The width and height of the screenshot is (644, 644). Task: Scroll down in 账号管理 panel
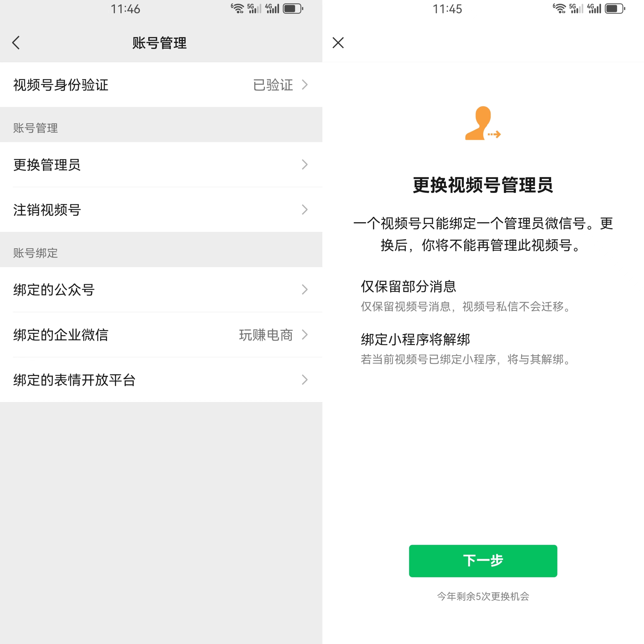[x=161, y=472]
